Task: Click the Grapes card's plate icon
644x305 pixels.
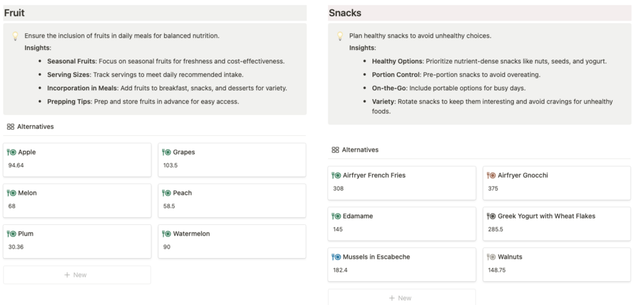Action: tap(166, 152)
